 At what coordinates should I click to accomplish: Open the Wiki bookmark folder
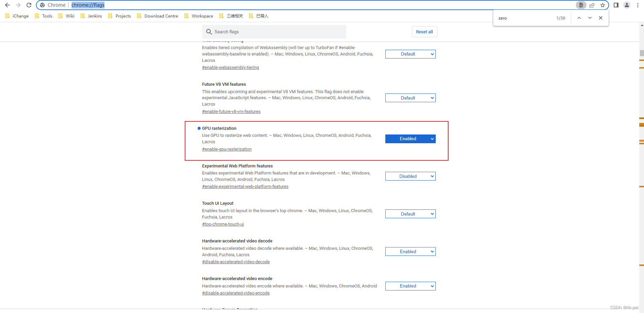[x=66, y=16]
